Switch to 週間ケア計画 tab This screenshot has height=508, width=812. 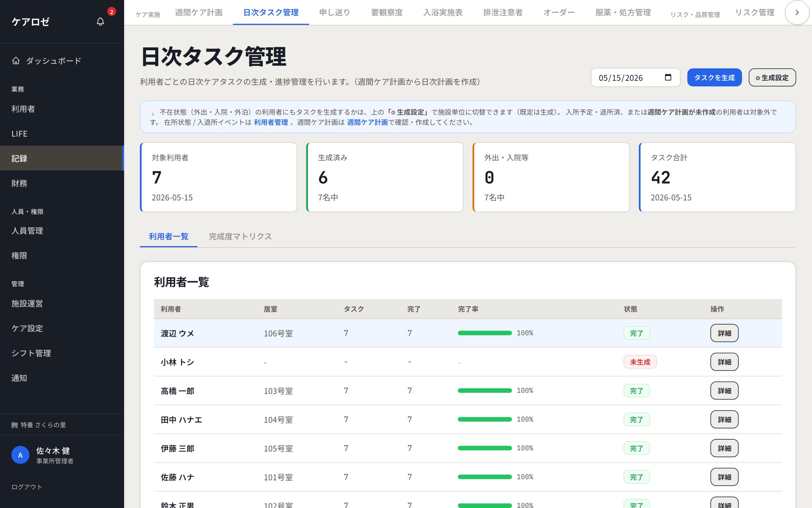[198, 13]
